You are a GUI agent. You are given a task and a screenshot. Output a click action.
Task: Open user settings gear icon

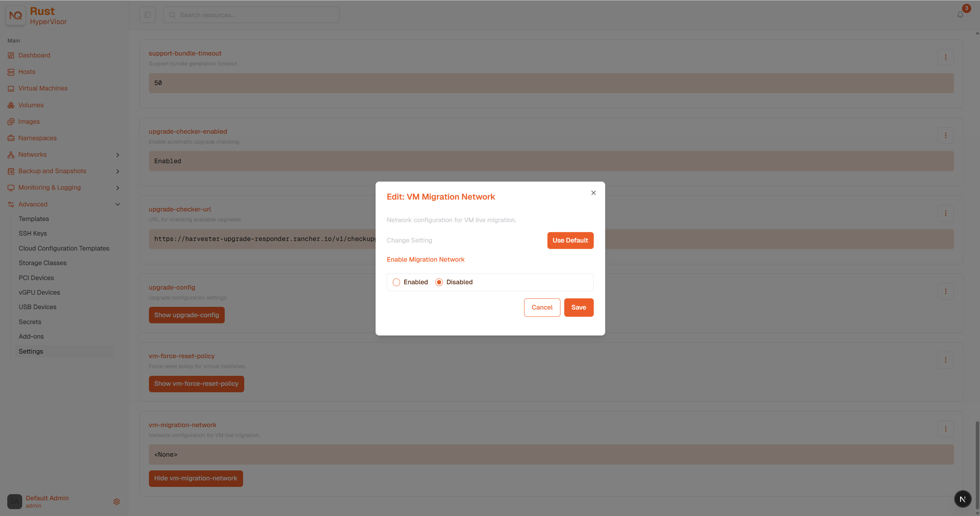point(117,501)
